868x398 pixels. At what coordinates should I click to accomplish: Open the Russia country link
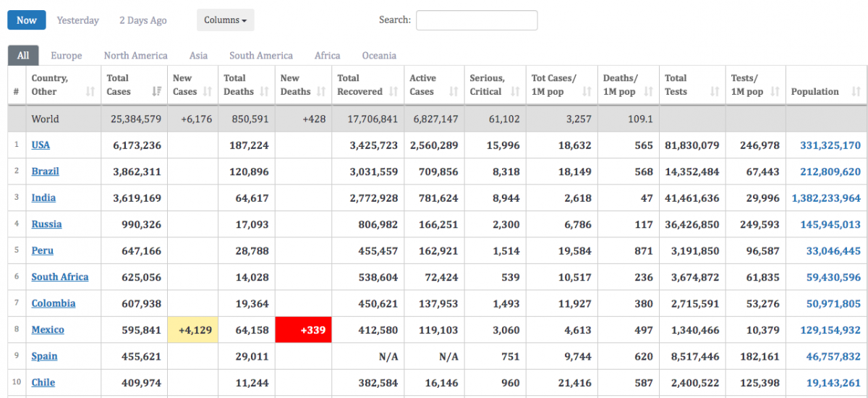(x=46, y=224)
